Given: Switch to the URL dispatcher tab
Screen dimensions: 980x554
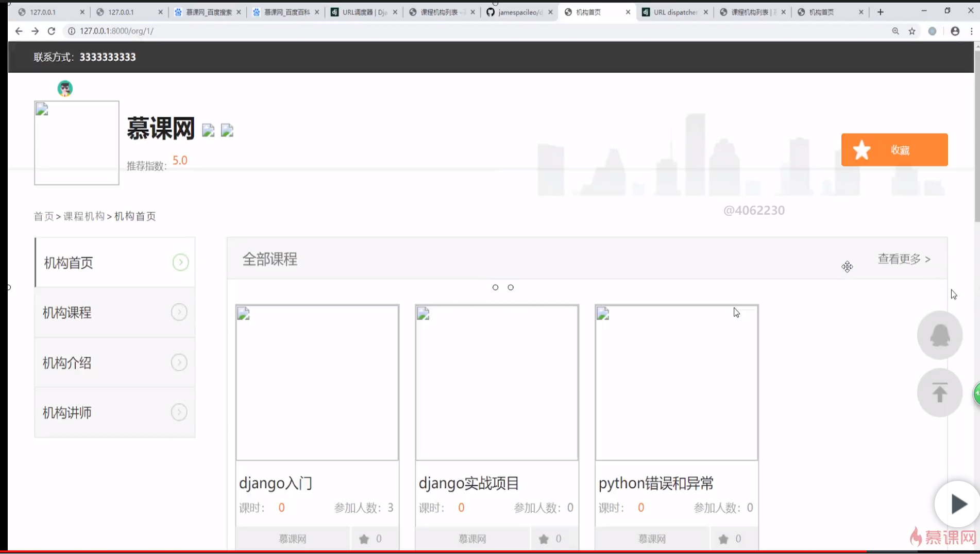Looking at the screenshot, I should pyautogui.click(x=675, y=11).
